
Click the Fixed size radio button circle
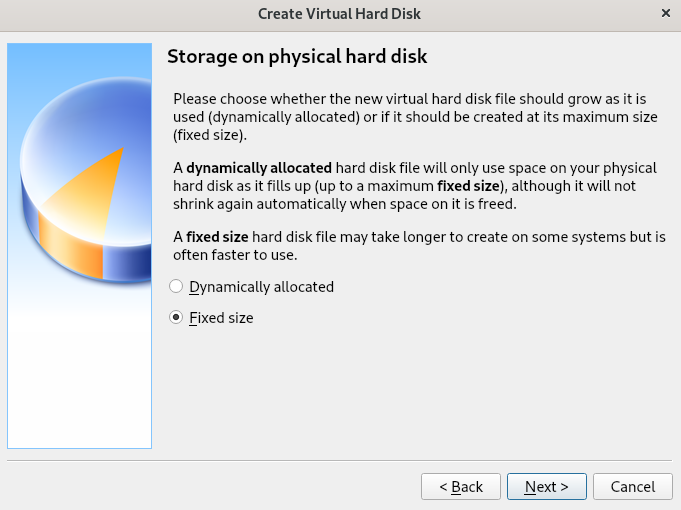[x=176, y=318]
